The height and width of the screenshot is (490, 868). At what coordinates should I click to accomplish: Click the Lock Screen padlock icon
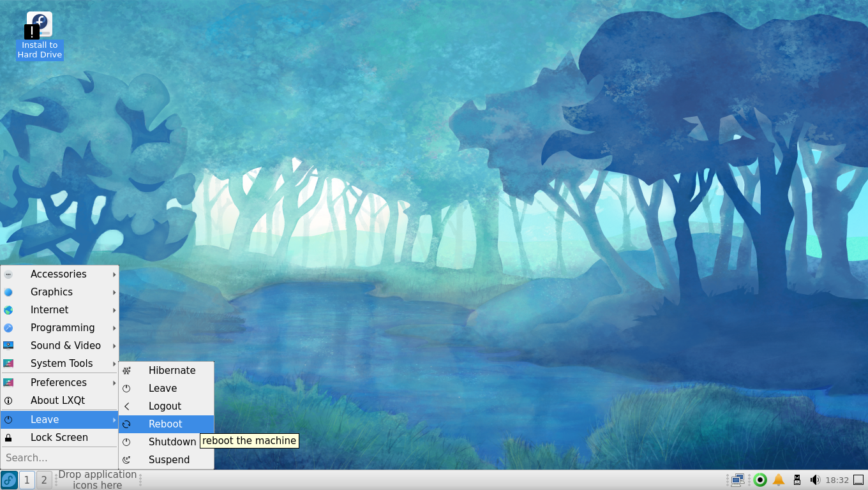point(8,437)
